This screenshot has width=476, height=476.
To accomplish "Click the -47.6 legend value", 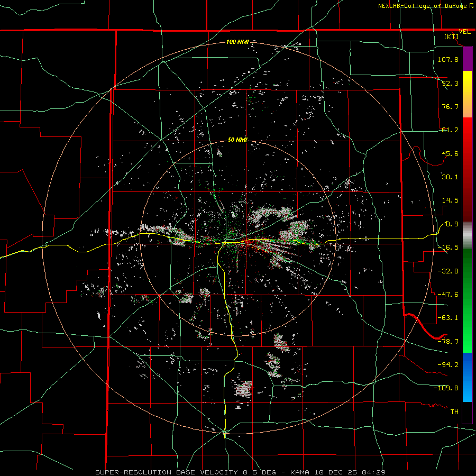I will 448,295.
